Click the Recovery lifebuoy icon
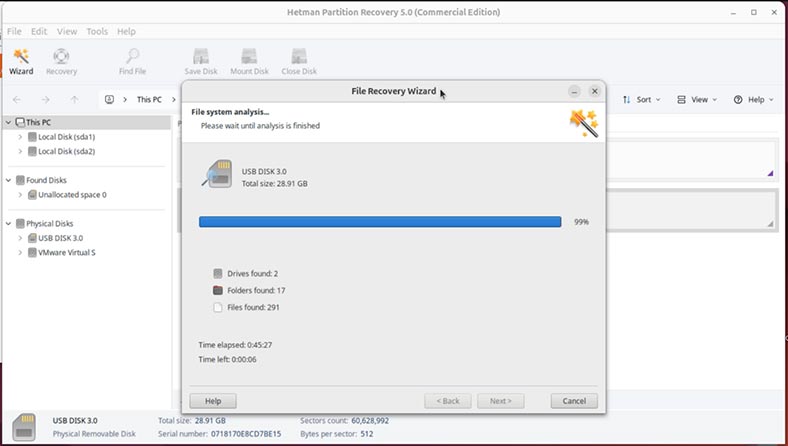 [x=61, y=61]
